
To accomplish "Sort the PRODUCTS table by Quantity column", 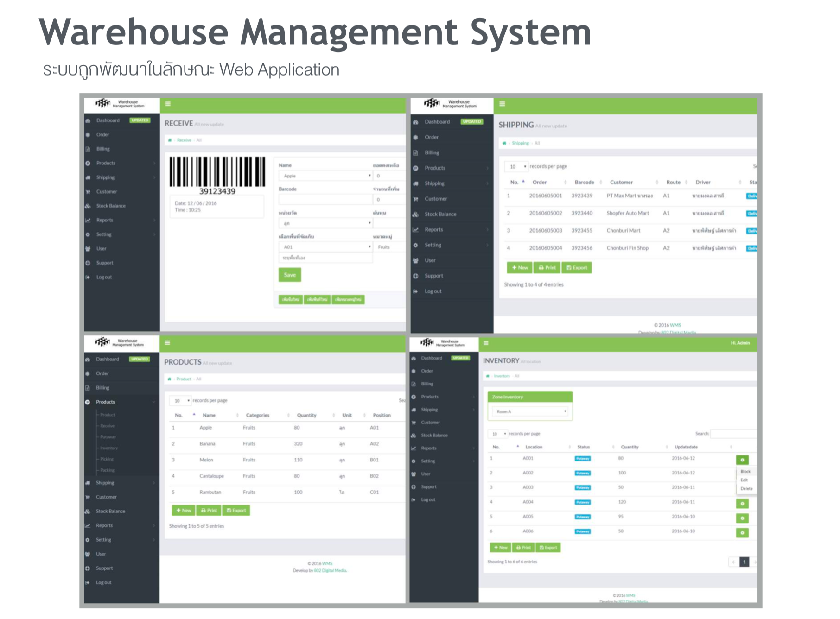I will [306, 416].
